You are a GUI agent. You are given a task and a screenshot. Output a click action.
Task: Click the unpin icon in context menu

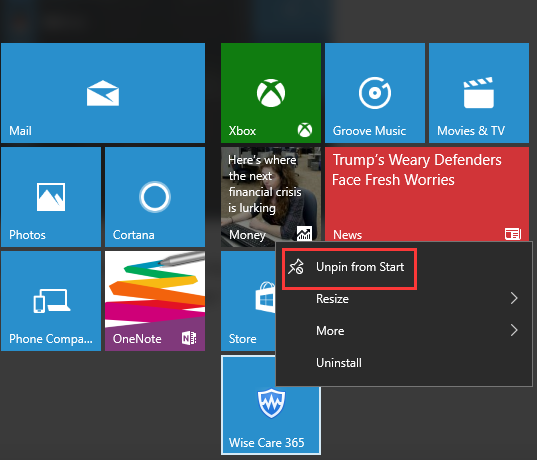click(x=296, y=267)
